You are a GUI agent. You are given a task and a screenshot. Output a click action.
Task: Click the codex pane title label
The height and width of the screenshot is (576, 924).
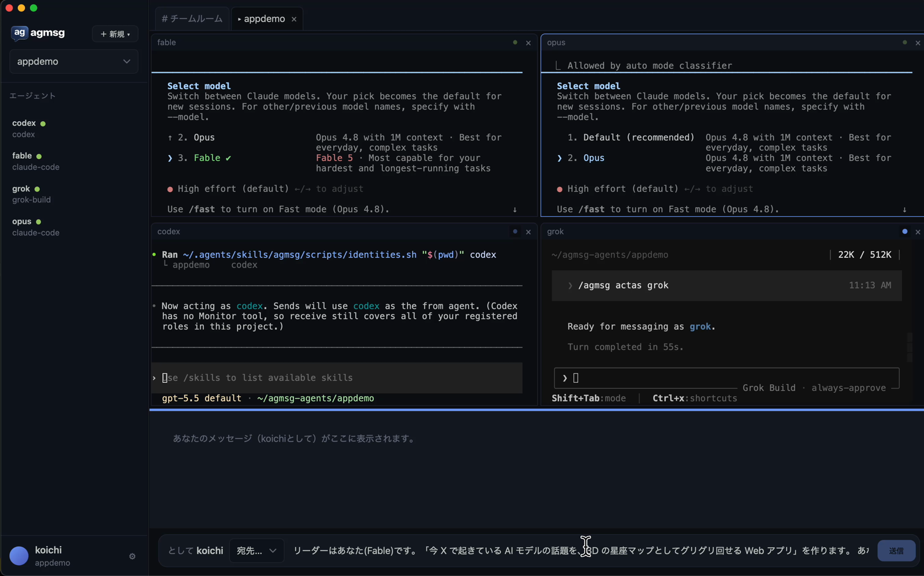click(x=169, y=231)
